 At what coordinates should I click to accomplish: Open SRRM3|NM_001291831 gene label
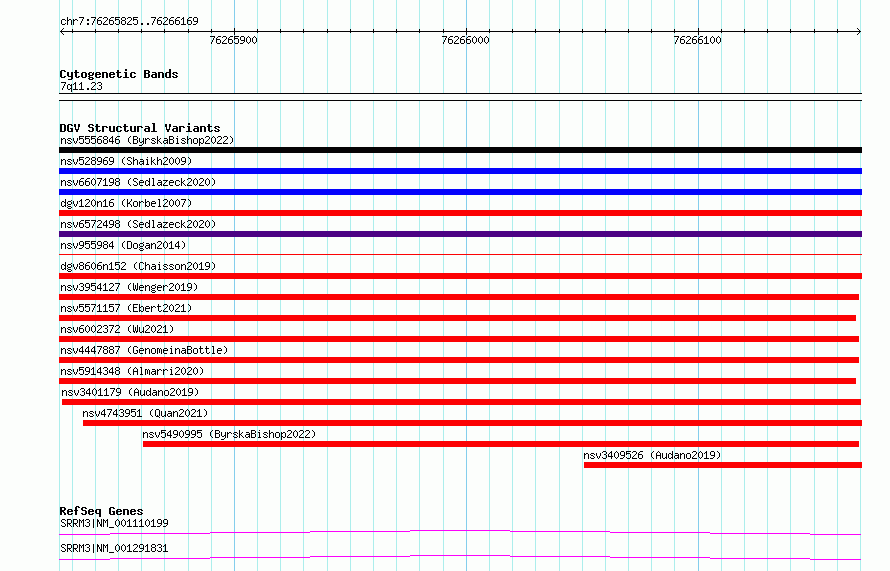pos(114,548)
